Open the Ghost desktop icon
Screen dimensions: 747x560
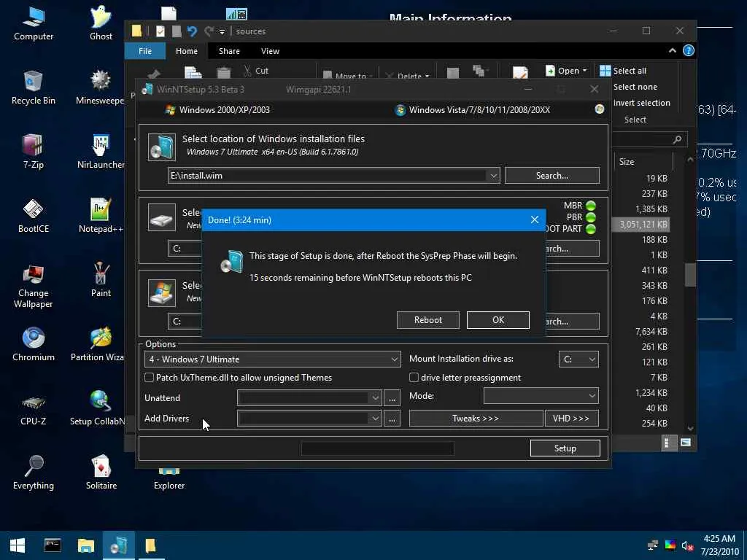(x=101, y=24)
